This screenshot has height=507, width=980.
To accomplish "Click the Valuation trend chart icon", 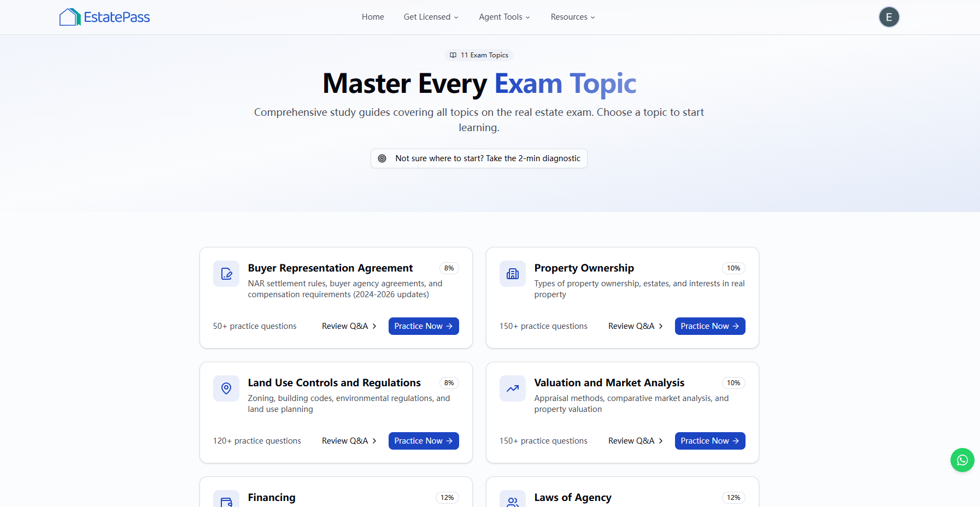I will click(513, 388).
